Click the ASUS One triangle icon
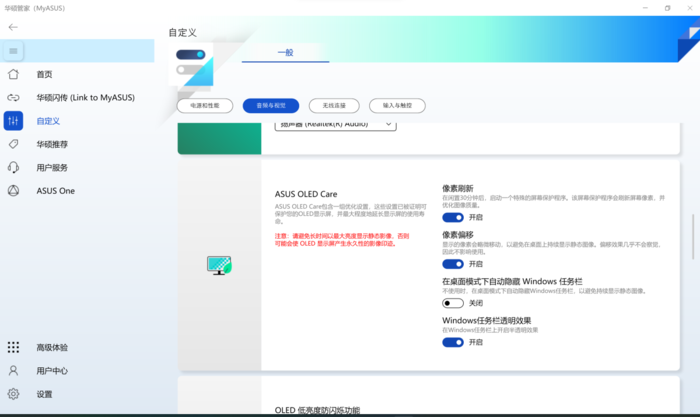Image resolution: width=700 pixels, height=417 pixels. click(13, 191)
